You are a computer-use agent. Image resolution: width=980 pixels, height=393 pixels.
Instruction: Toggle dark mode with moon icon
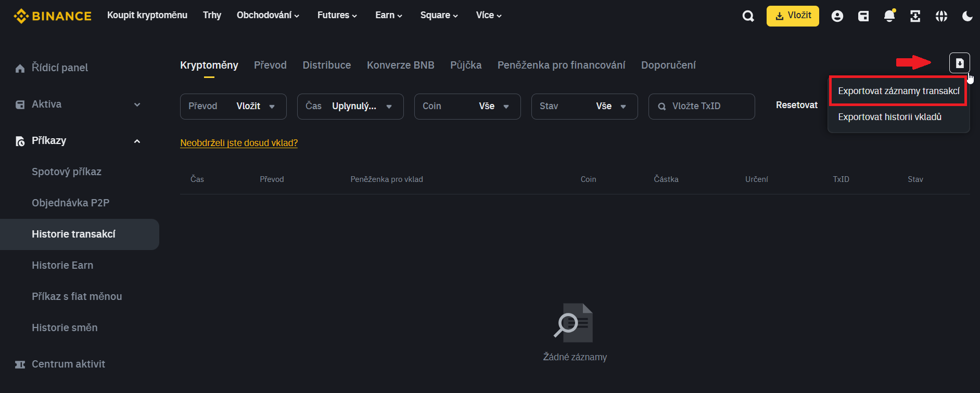click(x=967, y=16)
